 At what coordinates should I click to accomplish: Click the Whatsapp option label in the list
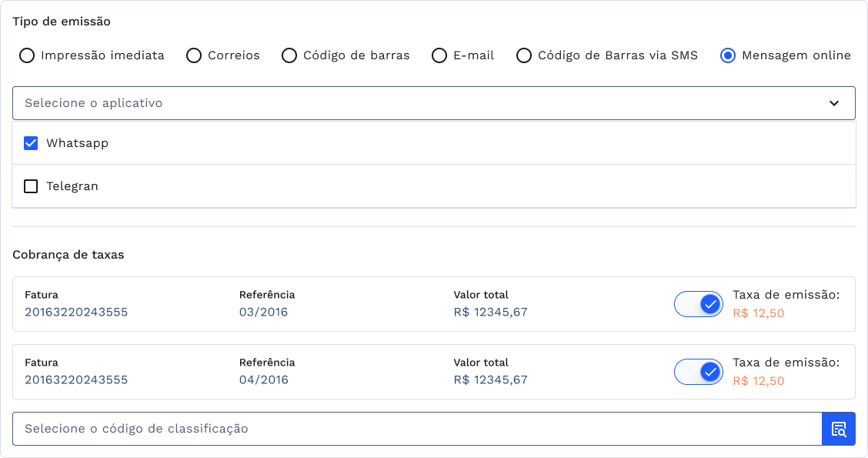pos(77,143)
